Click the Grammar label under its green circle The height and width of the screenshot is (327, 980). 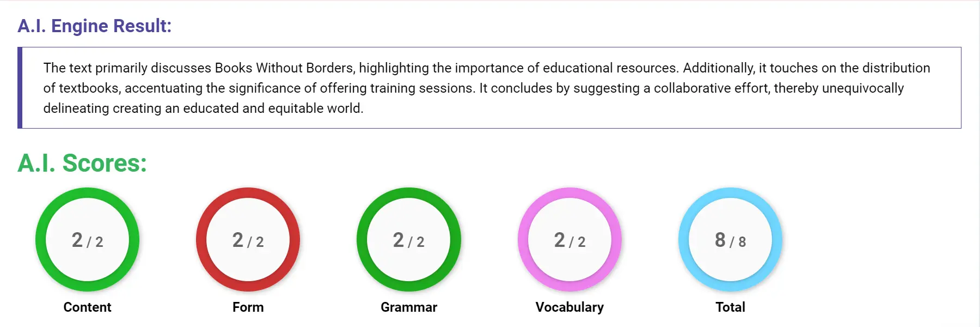pyautogui.click(x=408, y=307)
